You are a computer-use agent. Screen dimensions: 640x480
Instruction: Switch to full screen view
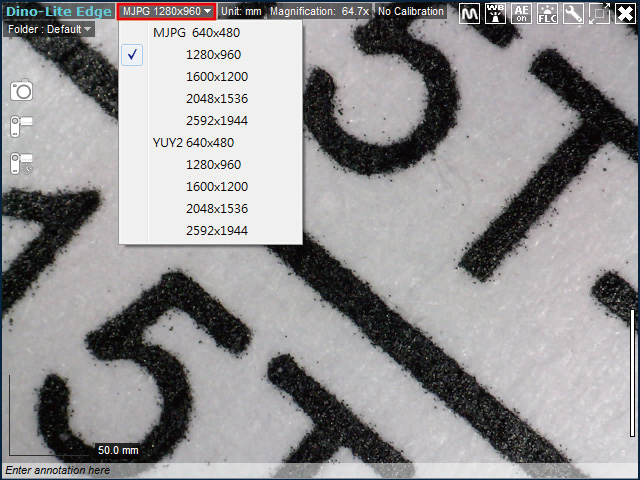click(599, 13)
